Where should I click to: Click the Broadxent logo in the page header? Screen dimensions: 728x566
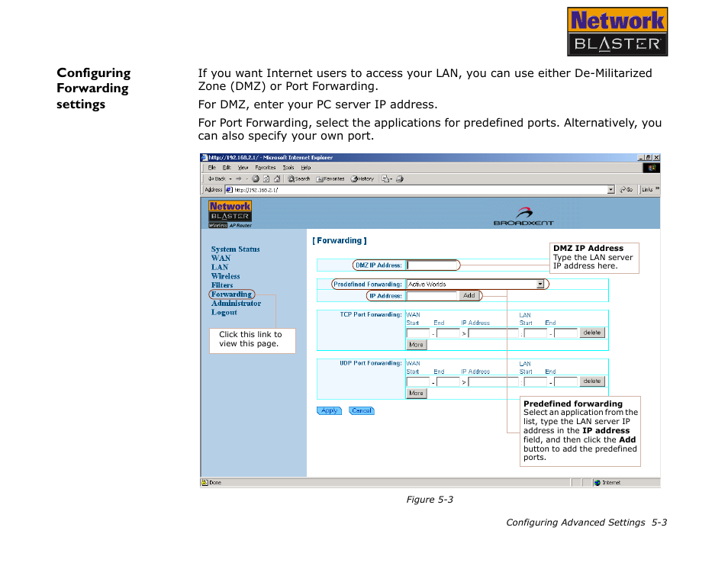(x=523, y=217)
